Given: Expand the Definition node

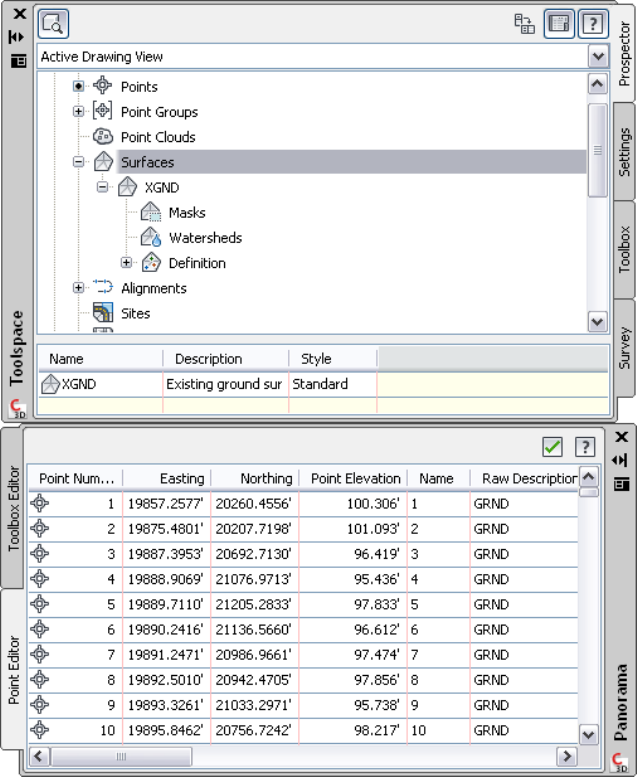Looking at the screenshot, I should pos(126,262).
